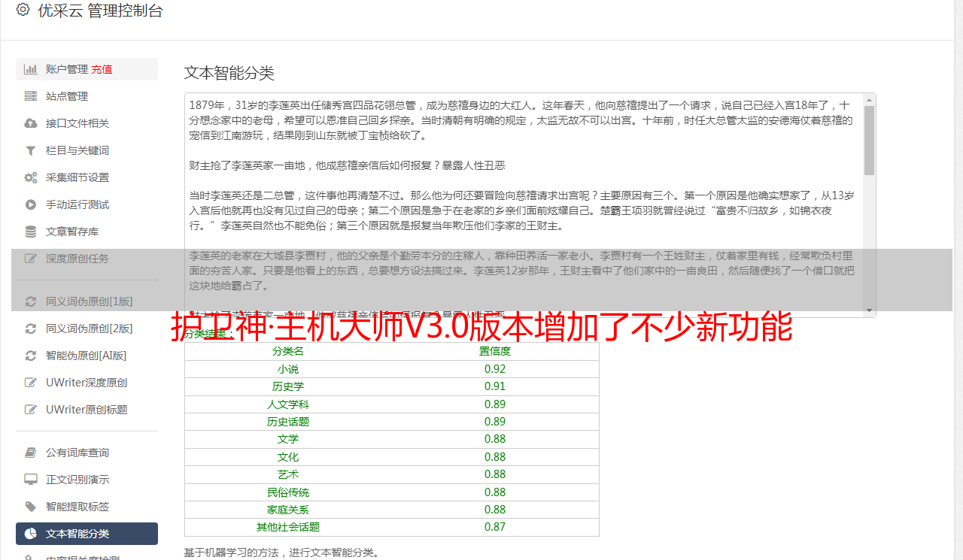Click the red 充值 recharge link
Screen dimensions: 963x560
click(x=102, y=69)
